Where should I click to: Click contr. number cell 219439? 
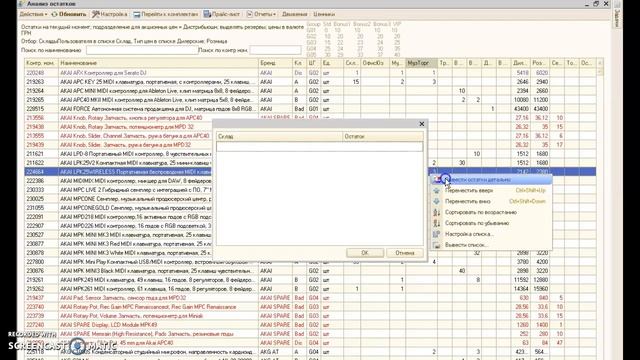[41, 145]
